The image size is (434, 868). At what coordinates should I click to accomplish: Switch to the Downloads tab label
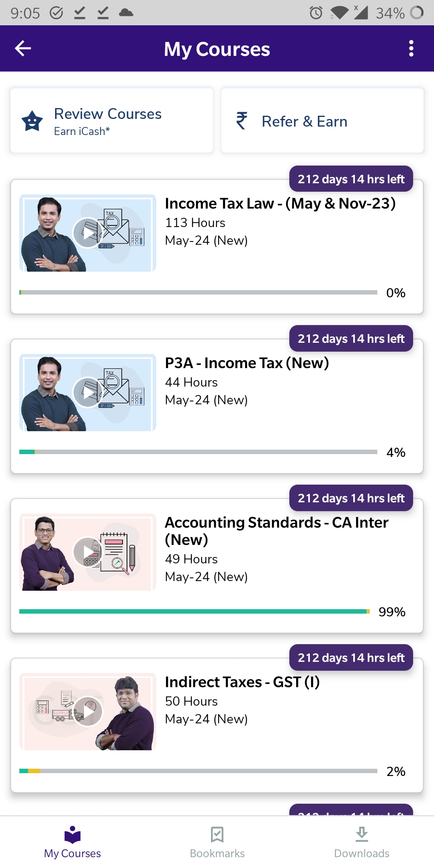point(362,854)
